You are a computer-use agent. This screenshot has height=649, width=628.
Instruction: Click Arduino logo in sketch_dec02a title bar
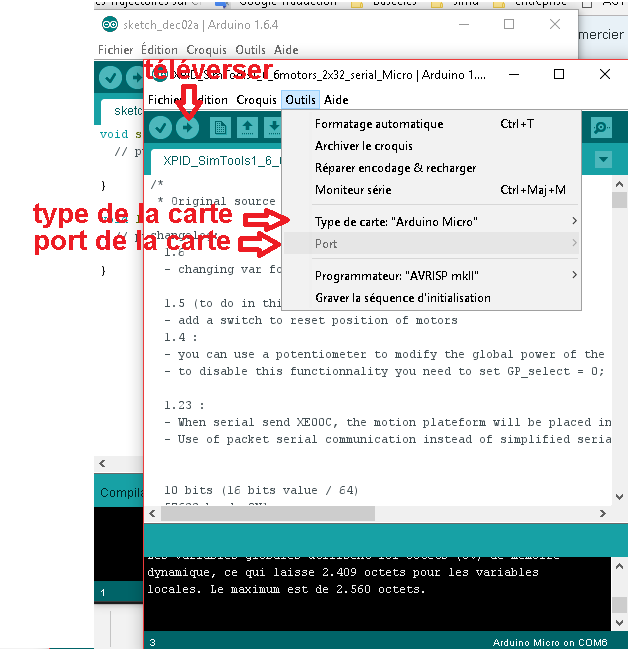tap(110, 24)
